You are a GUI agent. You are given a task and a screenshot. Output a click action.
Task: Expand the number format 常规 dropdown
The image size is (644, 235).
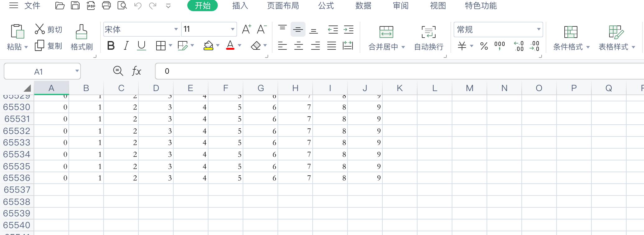[x=539, y=29]
